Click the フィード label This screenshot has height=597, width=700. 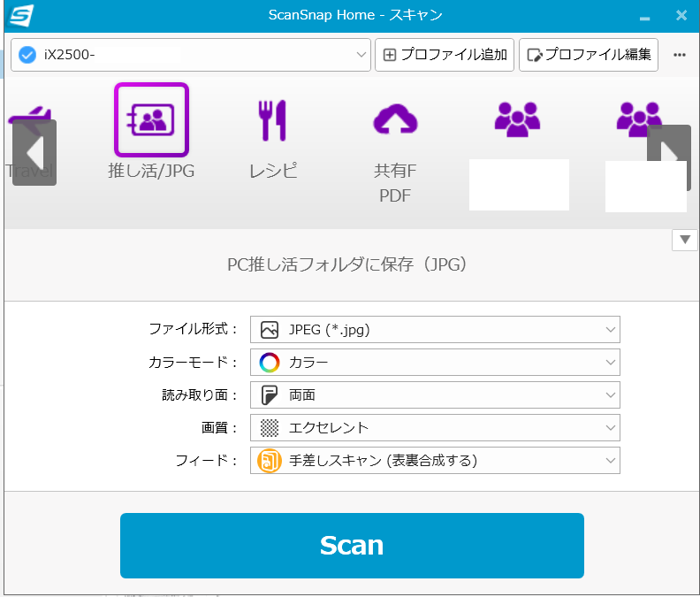(x=206, y=460)
